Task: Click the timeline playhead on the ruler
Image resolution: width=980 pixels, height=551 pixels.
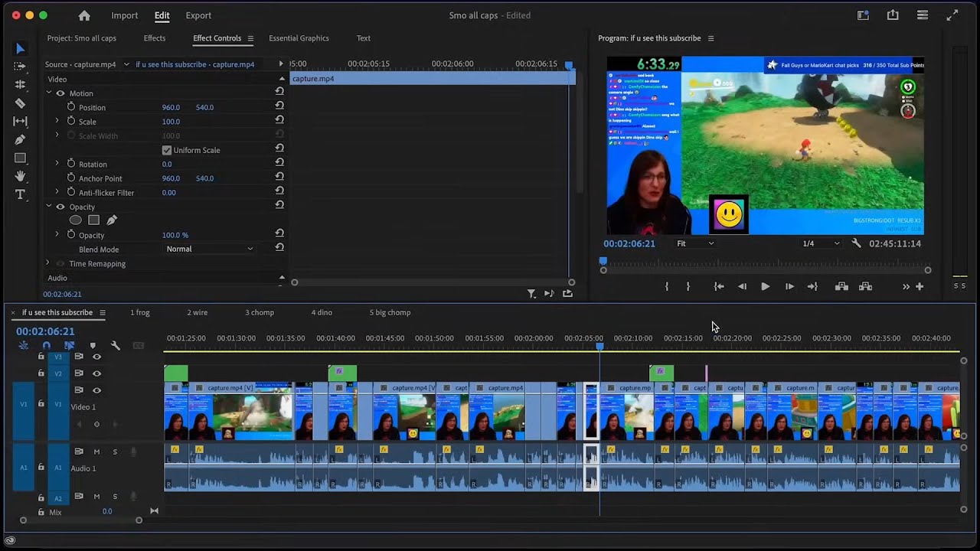Action: click(599, 347)
